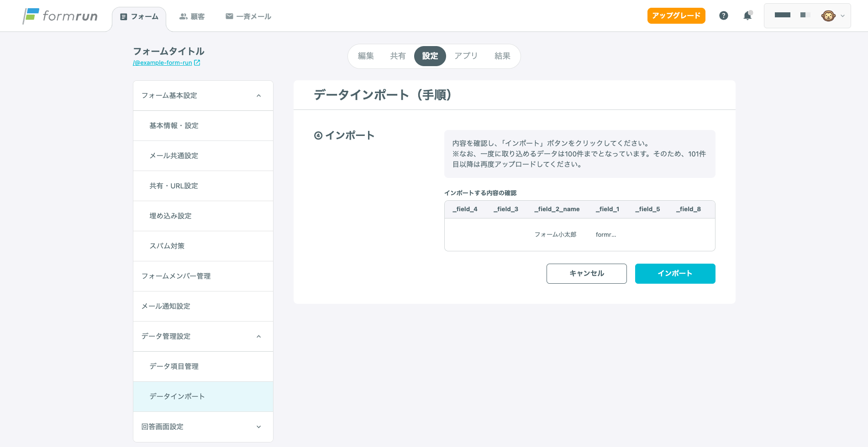Click the _field_1 column header

[608, 209]
